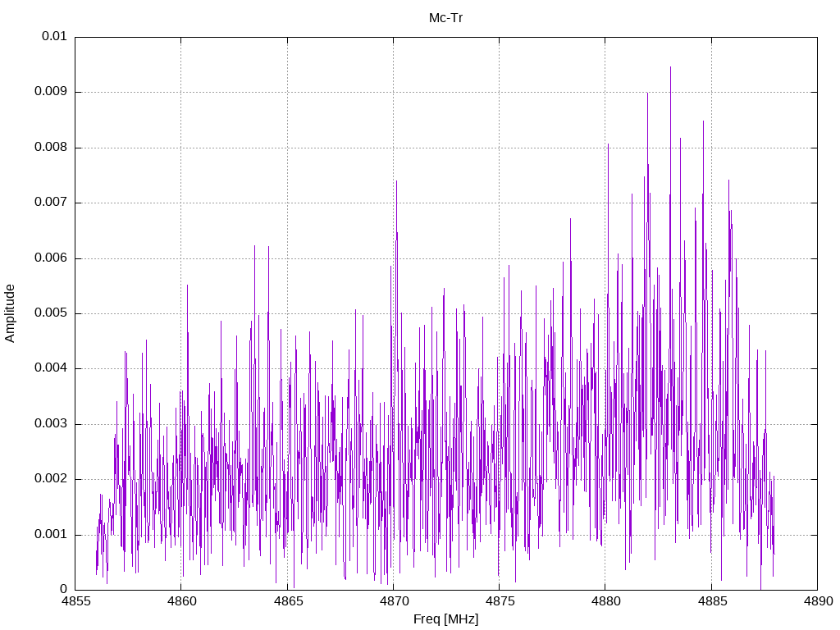Click the 0.009 amplitude peak near 4882 MHz
Screen dimensions: 840x630
(647, 95)
